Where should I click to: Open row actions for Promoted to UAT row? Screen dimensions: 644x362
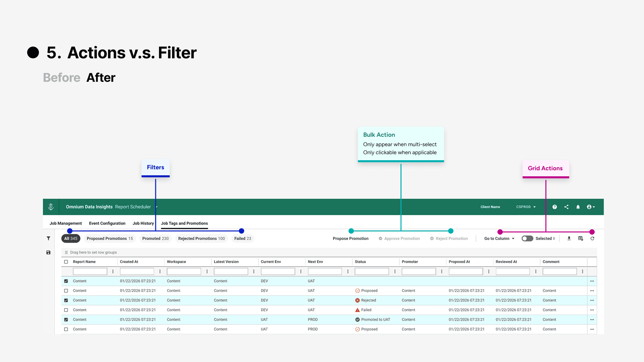(x=592, y=320)
